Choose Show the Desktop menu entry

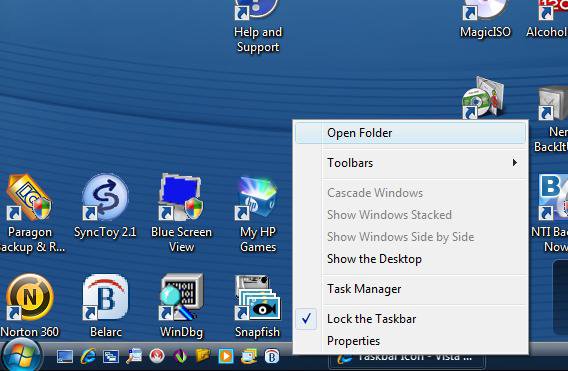point(409,259)
